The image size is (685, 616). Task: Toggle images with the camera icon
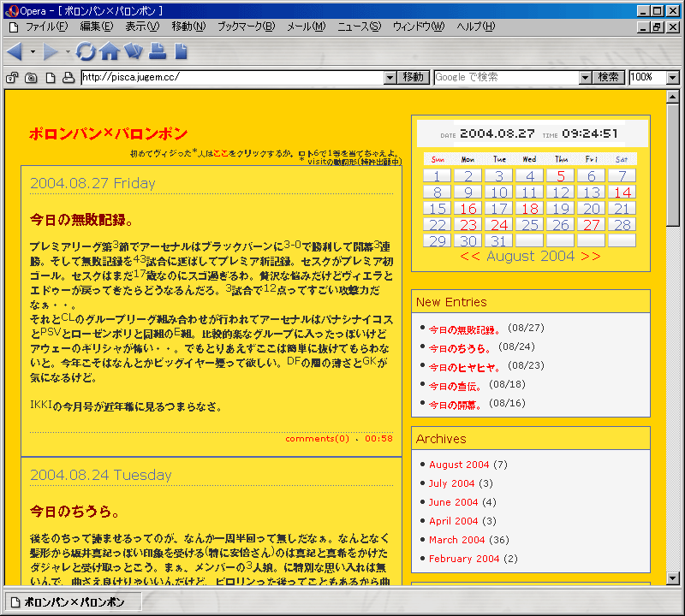pos(31,78)
